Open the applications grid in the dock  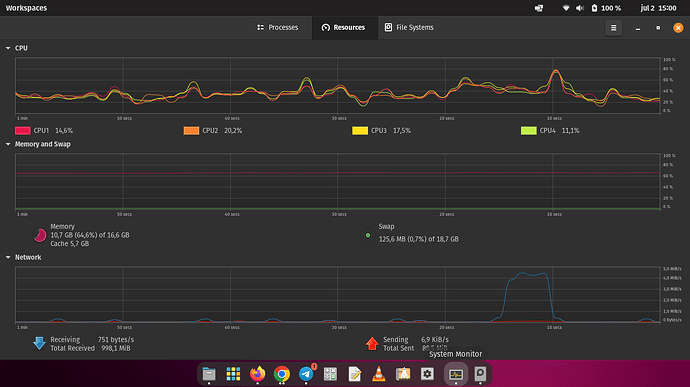(x=233, y=374)
